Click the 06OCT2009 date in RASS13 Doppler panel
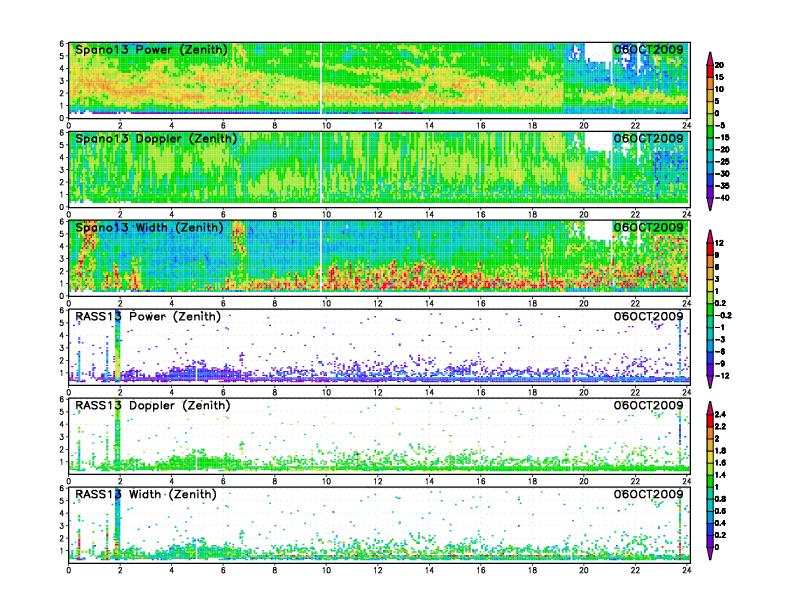 649,405
